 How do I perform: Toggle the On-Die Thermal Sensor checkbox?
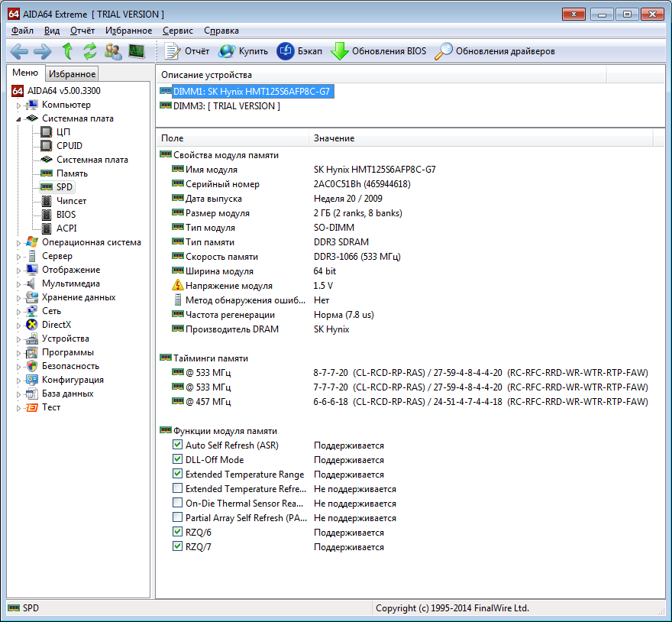point(178,504)
